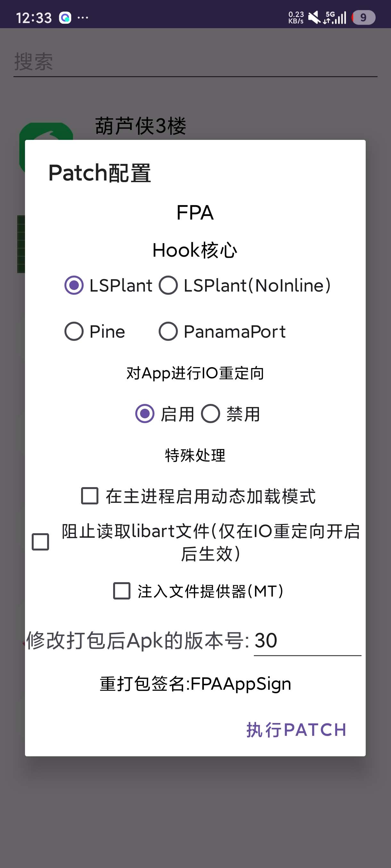Tap the 搜索 search field

pos(195,62)
